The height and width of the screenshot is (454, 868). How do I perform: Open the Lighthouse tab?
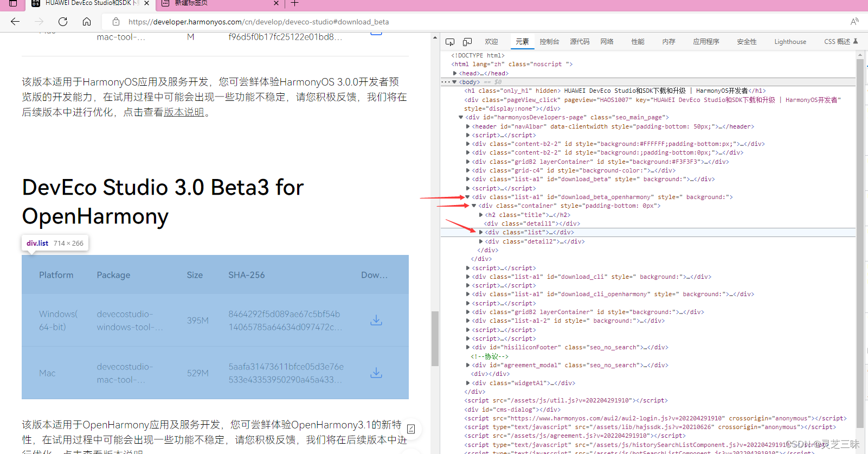click(790, 42)
